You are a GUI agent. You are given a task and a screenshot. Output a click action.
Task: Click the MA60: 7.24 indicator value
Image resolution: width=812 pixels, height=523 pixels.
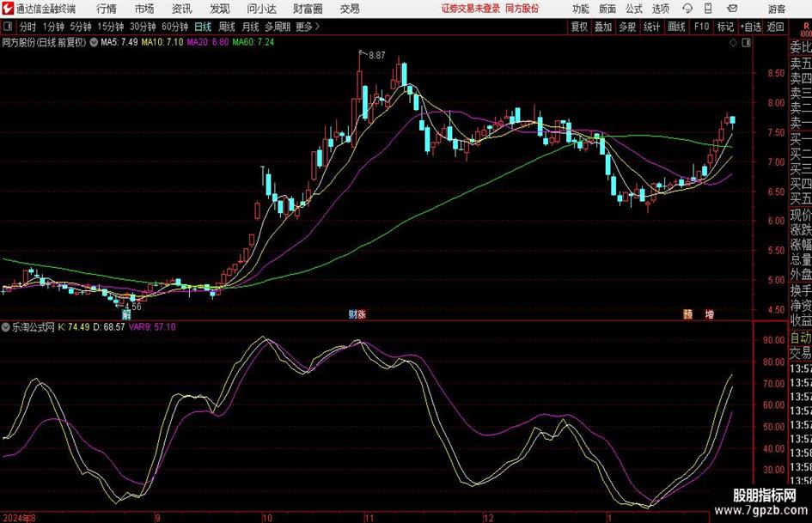tap(253, 42)
